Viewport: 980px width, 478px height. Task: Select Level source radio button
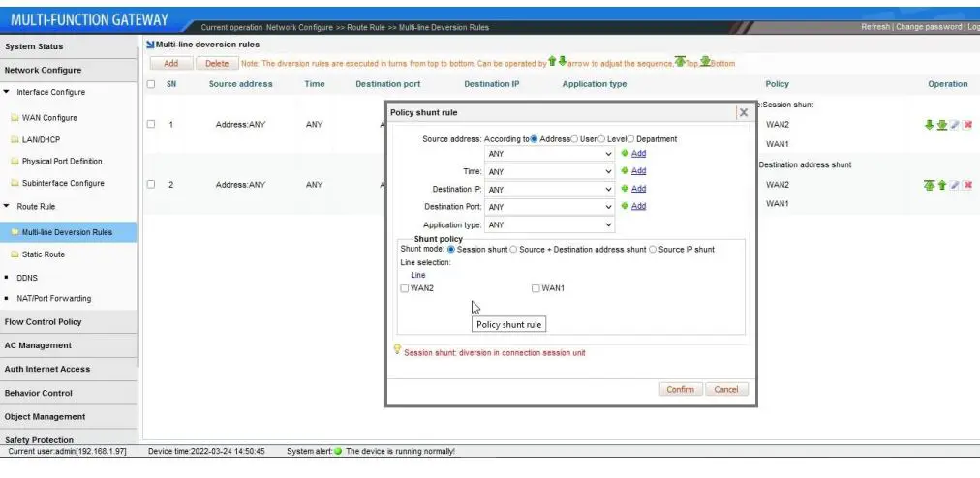pyautogui.click(x=601, y=139)
